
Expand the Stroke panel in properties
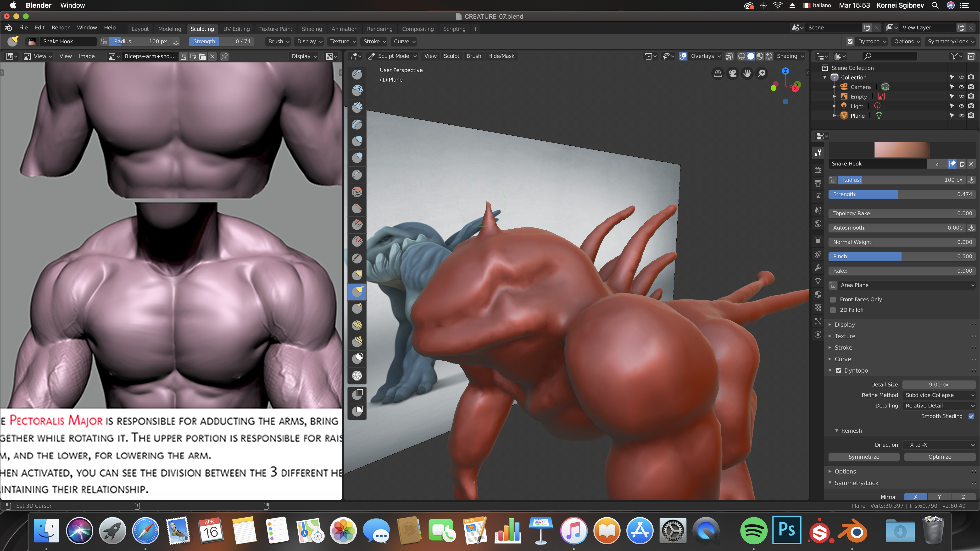(x=843, y=347)
